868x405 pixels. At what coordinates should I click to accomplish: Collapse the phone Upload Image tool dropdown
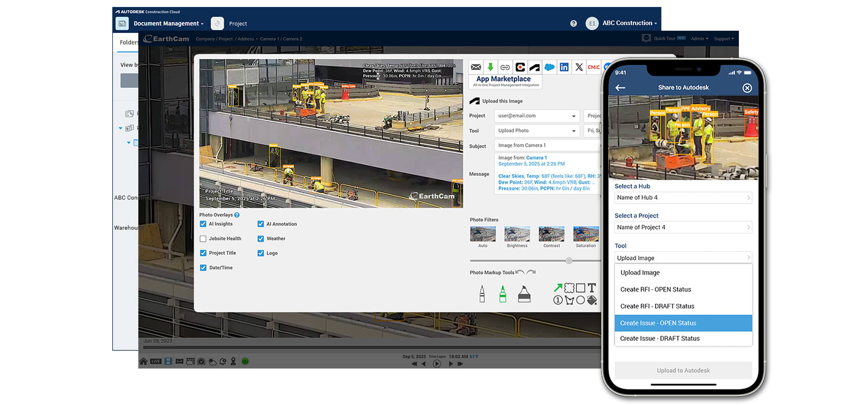[x=683, y=258]
